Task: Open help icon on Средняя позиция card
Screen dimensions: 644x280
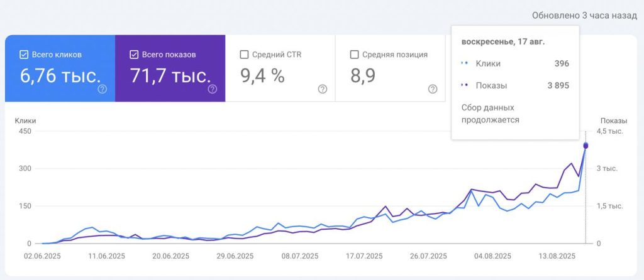Action: [x=433, y=89]
